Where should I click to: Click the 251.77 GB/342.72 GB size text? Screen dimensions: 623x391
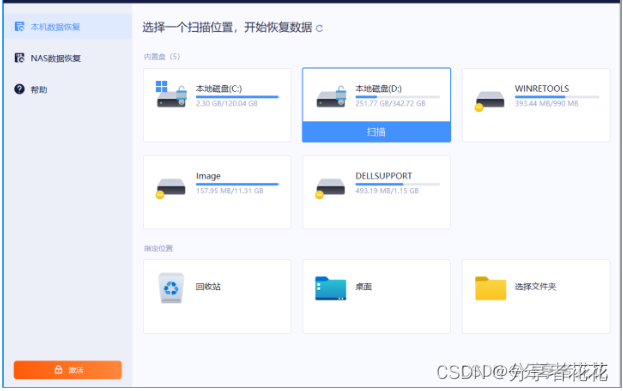point(390,103)
